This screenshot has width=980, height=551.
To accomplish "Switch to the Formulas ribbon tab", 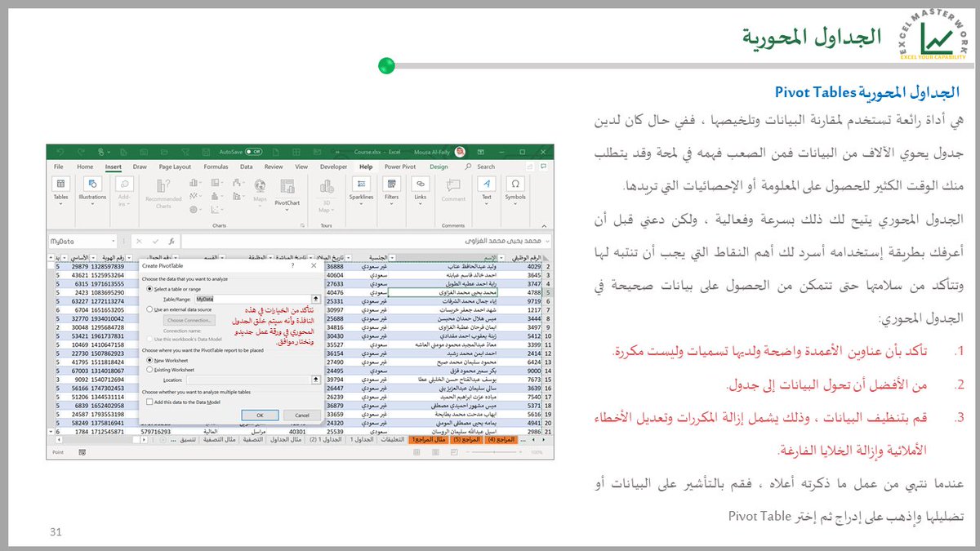I will coord(216,167).
